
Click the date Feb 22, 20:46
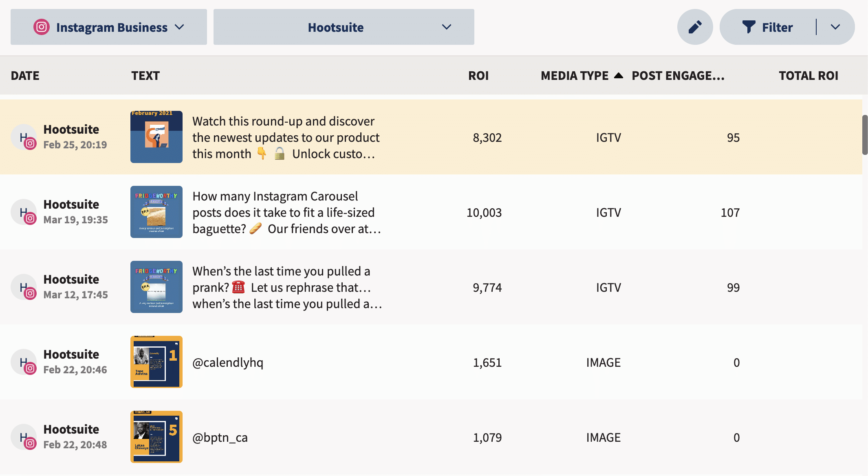(75, 370)
